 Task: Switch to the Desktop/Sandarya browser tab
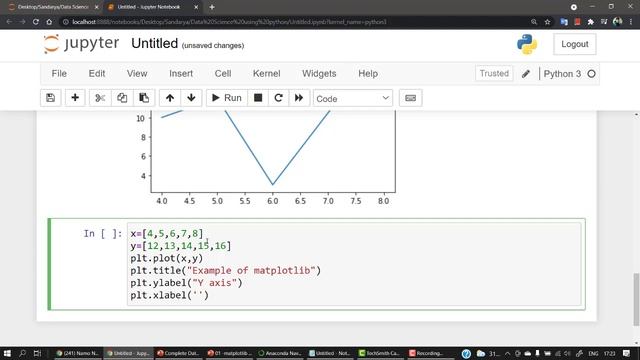(53, 7)
